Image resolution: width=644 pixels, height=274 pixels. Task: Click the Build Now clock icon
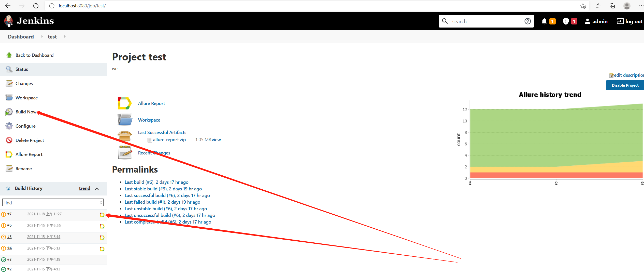(x=9, y=112)
